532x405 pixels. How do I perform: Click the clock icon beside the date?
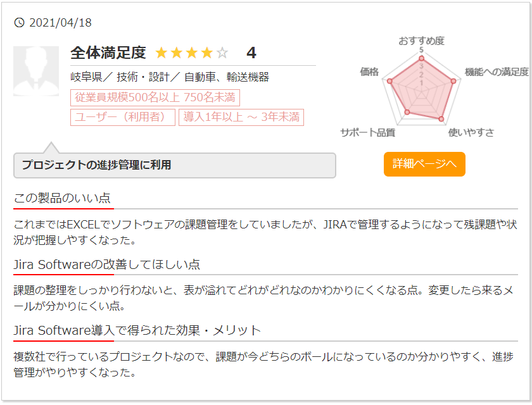[x=19, y=23]
